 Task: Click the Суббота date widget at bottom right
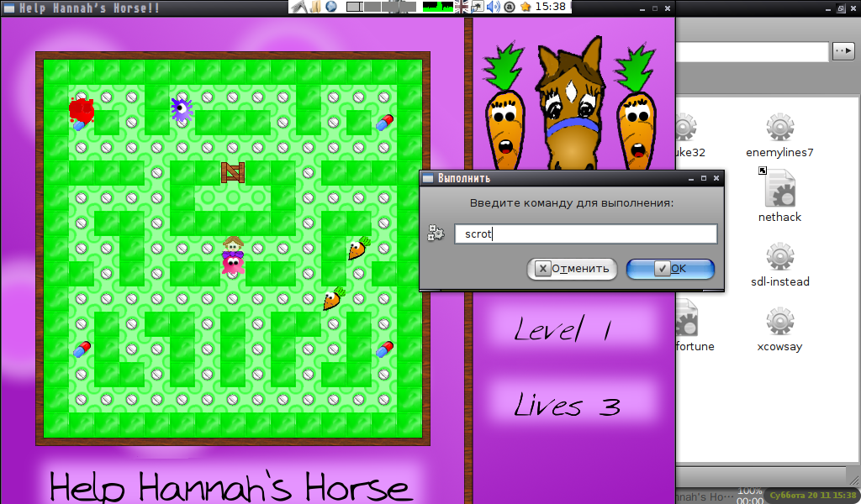(813, 496)
